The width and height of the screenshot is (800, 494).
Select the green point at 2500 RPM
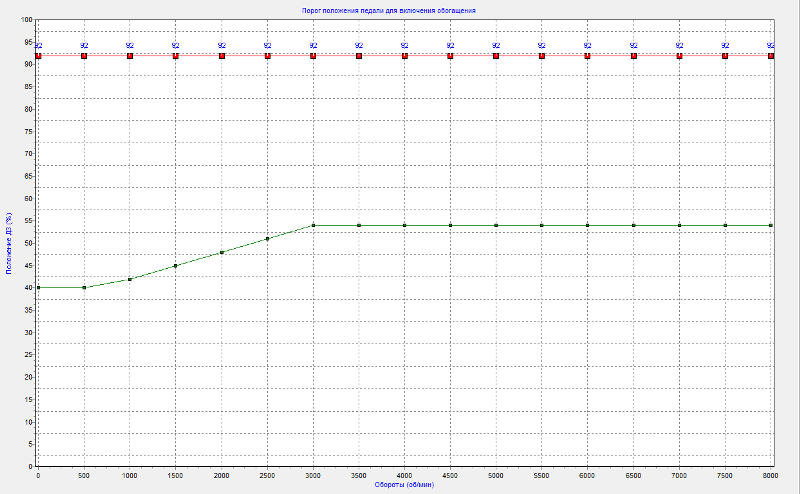(268, 239)
